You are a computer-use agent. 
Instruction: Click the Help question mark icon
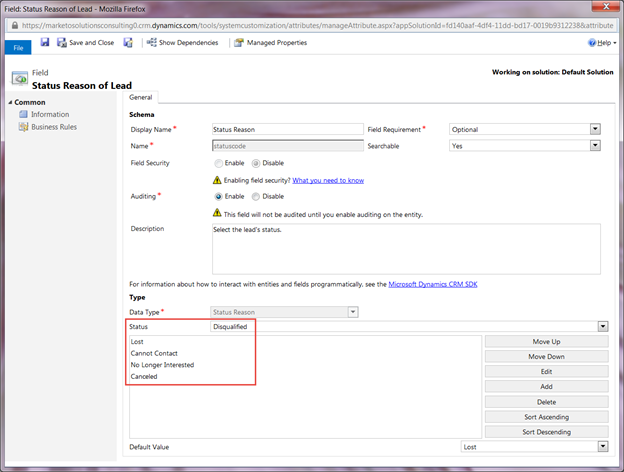pos(592,43)
